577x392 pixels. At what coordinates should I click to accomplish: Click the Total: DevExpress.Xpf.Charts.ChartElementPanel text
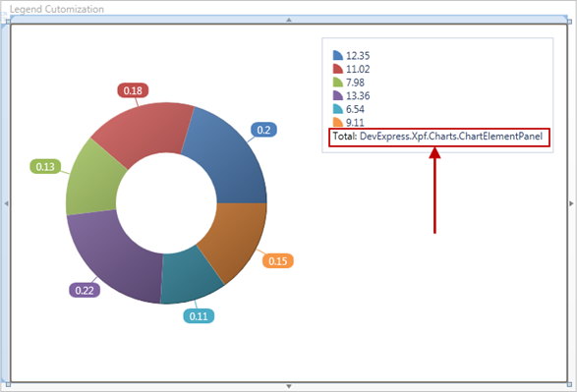pyautogui.click(x=437, y=137)
